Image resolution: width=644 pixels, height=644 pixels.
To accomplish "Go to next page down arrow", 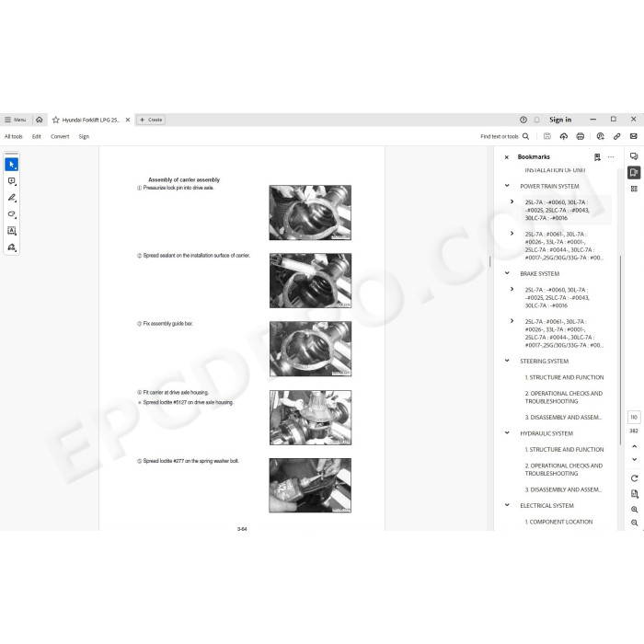I will tap(634, 460).
